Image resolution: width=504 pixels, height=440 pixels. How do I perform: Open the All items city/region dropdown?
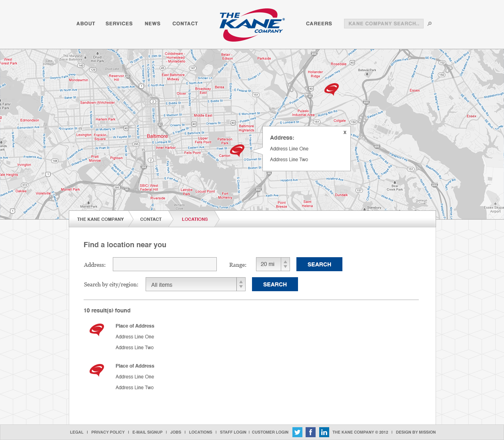click(x=196, y=284)
